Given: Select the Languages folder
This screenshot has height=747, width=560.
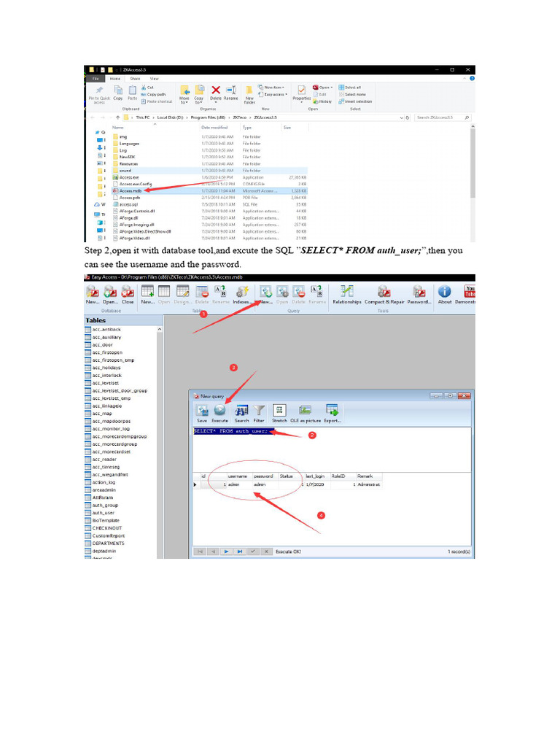Looking at the screenshot, I should coord(209,144).
